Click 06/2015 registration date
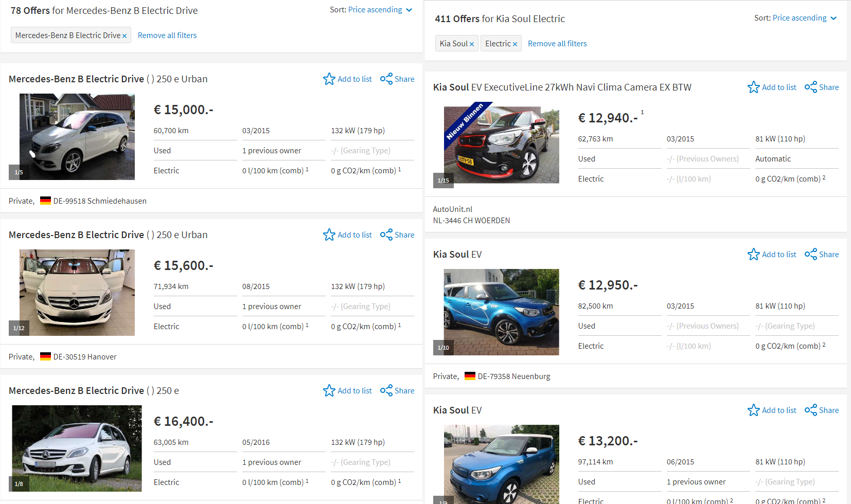851x504 pixels. (x=681, y=462)
